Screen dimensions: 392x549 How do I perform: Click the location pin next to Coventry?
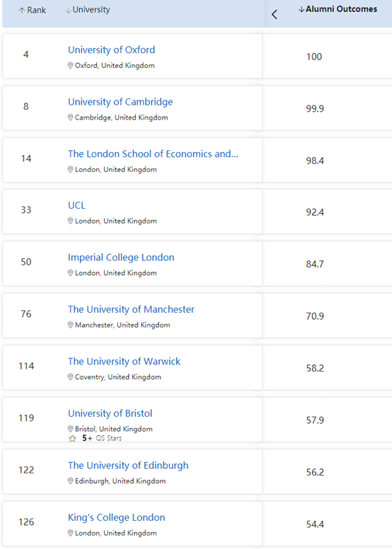71,377
